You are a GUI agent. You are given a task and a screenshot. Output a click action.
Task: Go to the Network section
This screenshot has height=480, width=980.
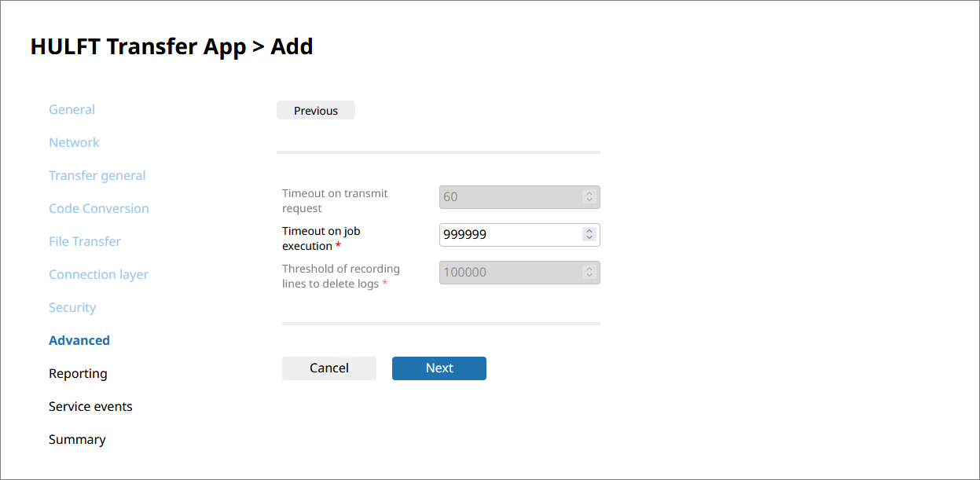tap(74, 143)
